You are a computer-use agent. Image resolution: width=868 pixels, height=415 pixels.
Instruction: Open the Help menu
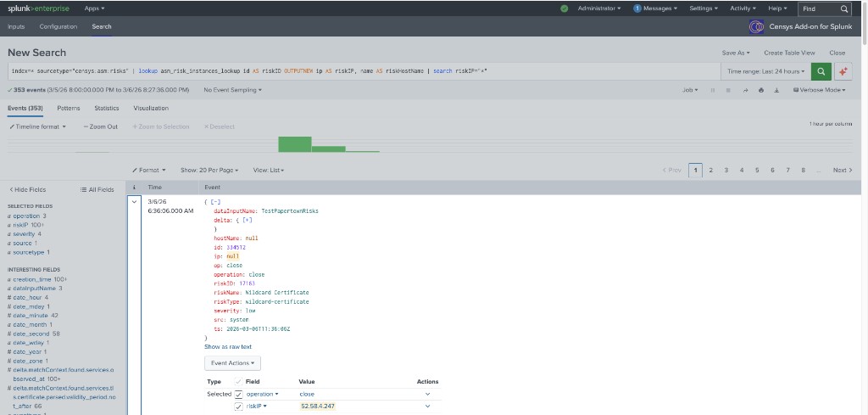coord(777,8)
